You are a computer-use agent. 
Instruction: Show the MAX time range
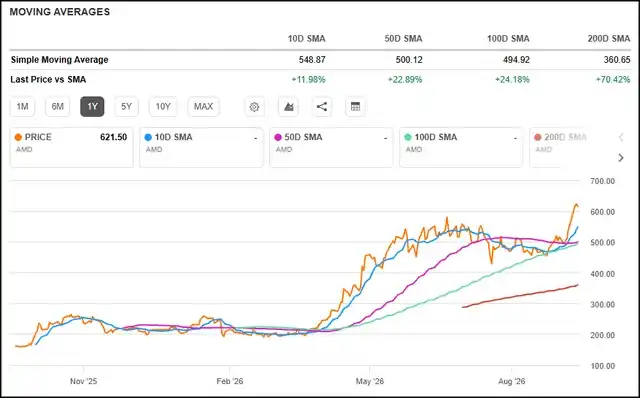[x=204, y=107]
